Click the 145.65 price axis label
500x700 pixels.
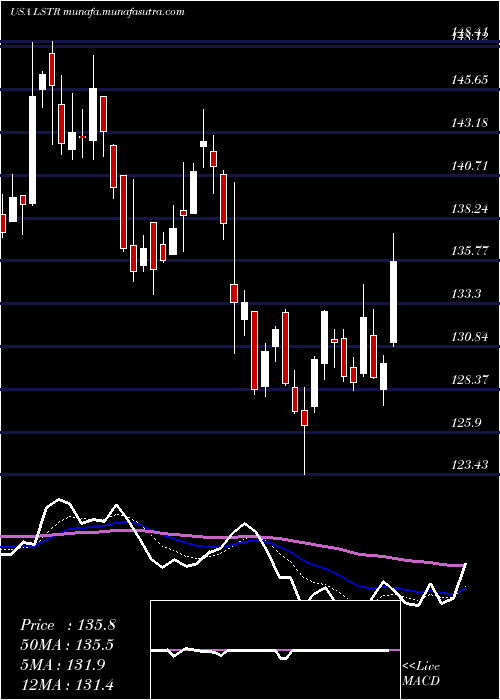469,80
